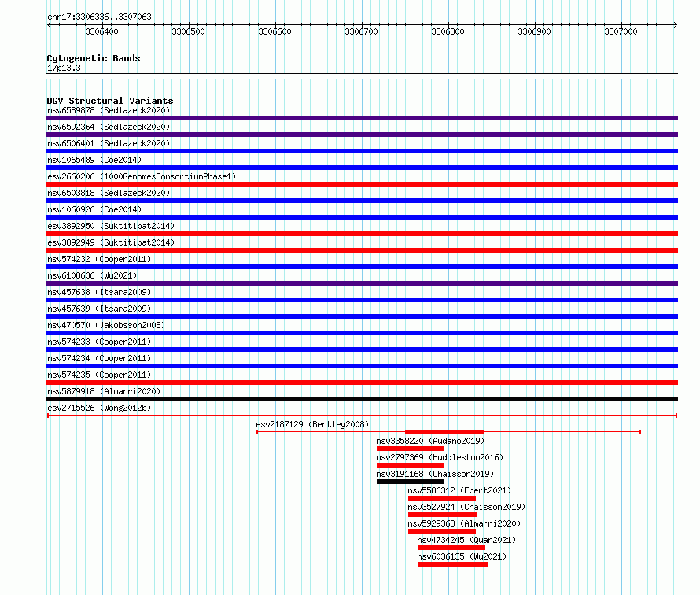Click the red bar under nsv5929368
The height and width of the screenshot is (595, 700).
tap(442, 531)
